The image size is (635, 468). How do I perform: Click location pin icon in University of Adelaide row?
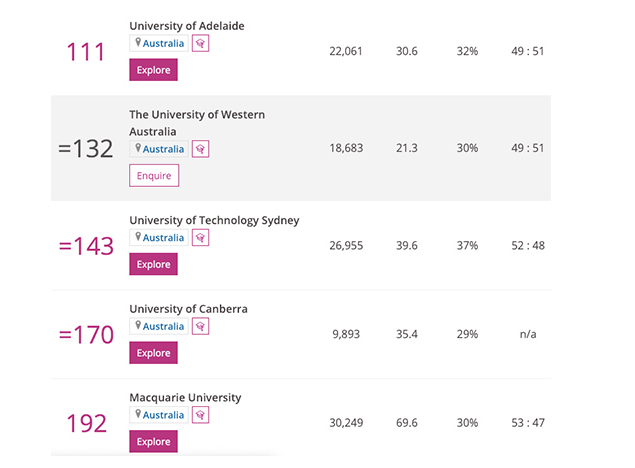[x=138, y=44]
